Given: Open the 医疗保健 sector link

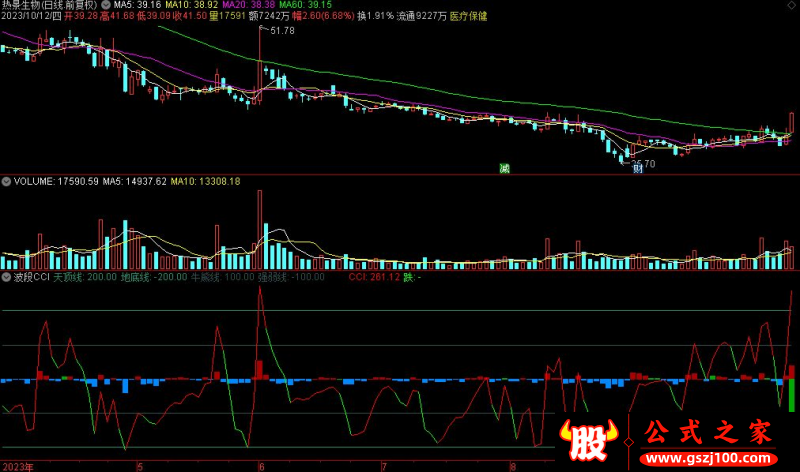Looking at the screenshot, I should coord(469,17).
